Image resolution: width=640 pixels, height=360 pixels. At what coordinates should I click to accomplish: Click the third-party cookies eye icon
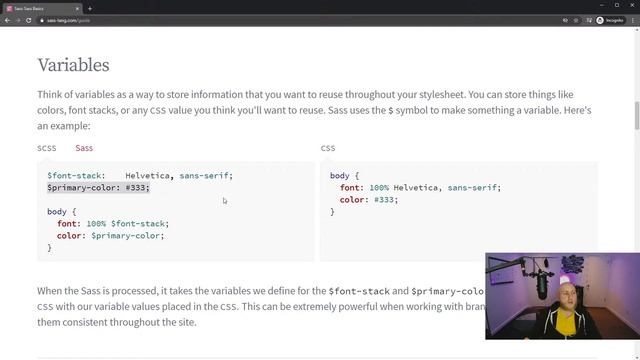(x=565, y=20)
